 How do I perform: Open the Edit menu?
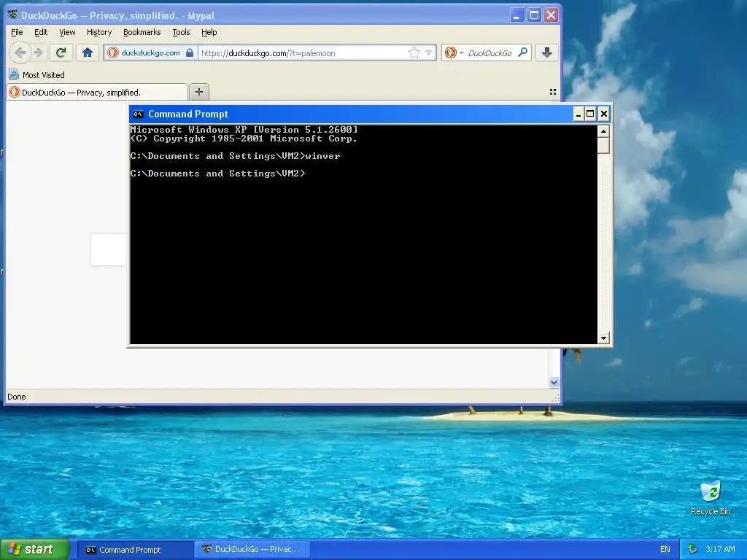tap(41, 32)
